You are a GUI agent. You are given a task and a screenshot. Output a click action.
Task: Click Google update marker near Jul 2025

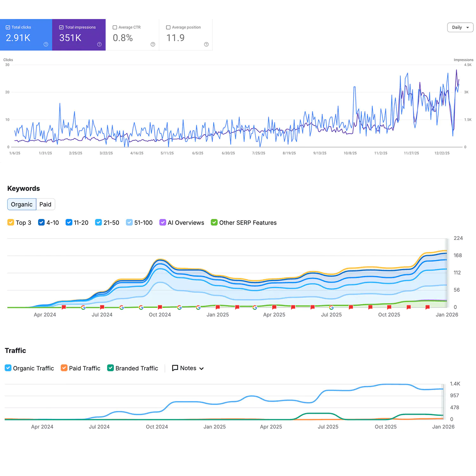(x=331, y=307)
